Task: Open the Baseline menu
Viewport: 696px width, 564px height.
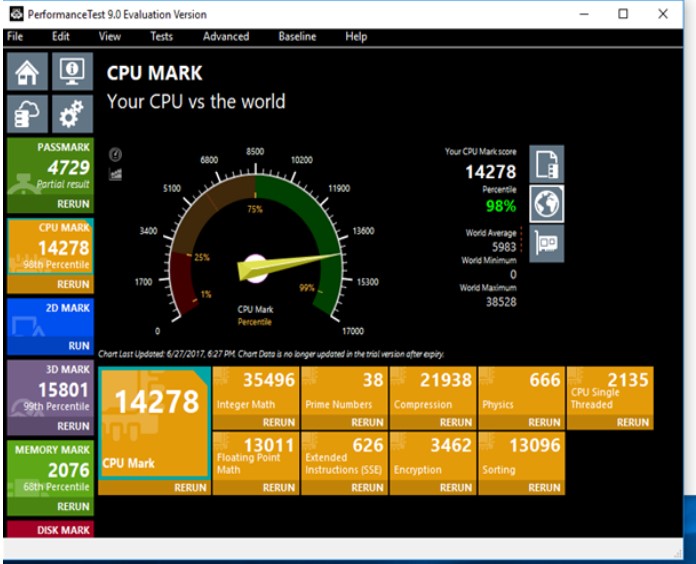Action: (297, 36)
